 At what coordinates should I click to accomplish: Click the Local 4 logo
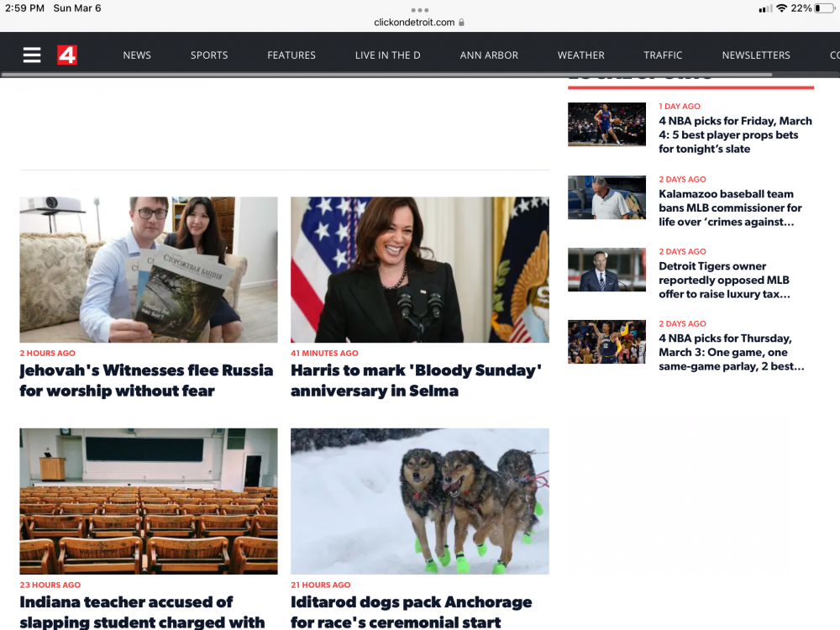(67, 55)
